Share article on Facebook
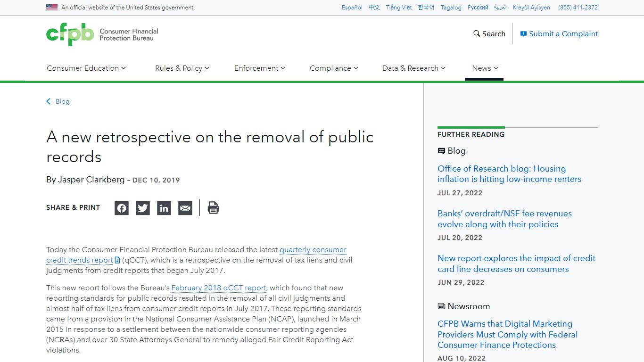The height and width of the screenshot is (362, 644). point(122,208)
